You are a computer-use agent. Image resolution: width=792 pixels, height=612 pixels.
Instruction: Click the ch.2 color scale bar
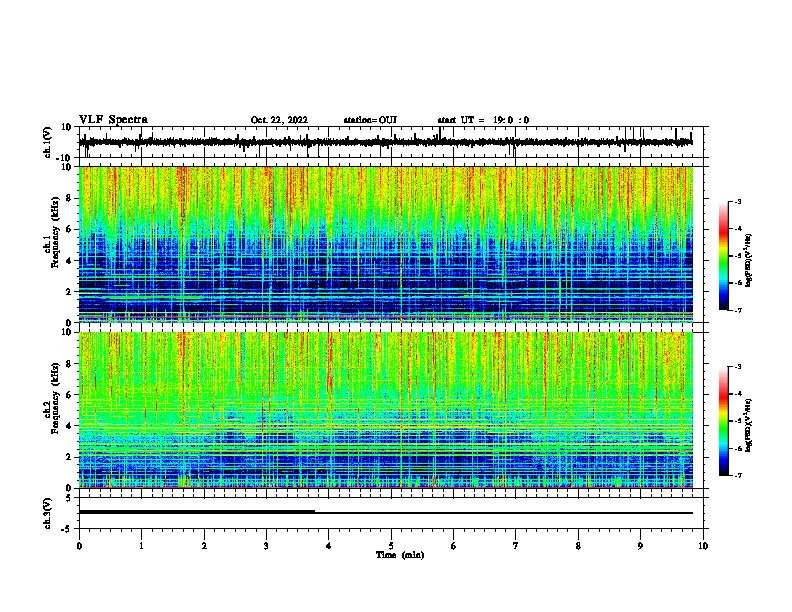(724, 421)
